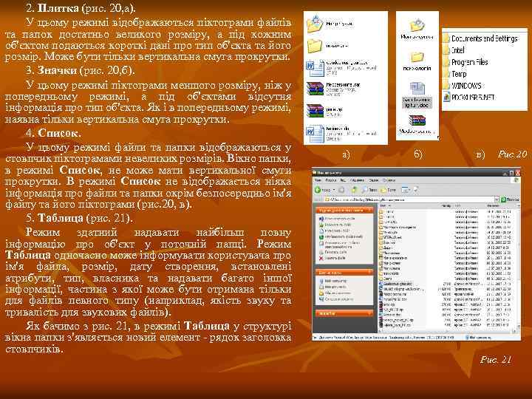The image size is (532, 399).
Task: Open the Back button history dropdown arrow
Action: click(x=334, y=190)
